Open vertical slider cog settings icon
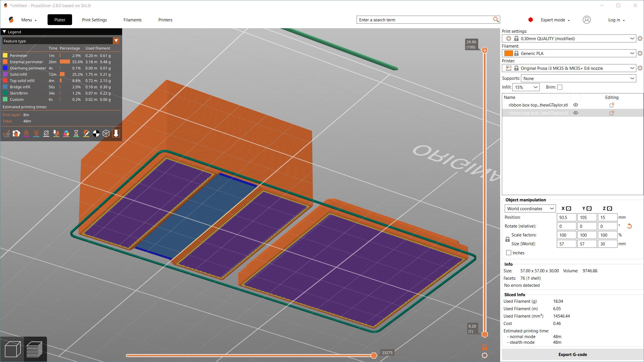 (x=484, y=355)
